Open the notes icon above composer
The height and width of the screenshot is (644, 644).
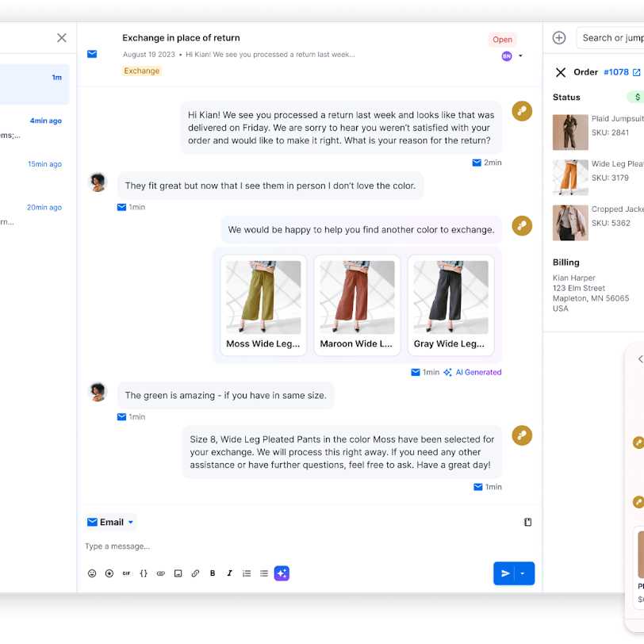point(527,522)
